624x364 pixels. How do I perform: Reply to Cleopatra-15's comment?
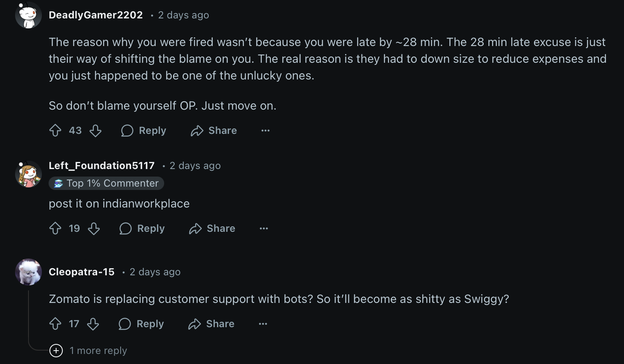[x=141, y=324]
